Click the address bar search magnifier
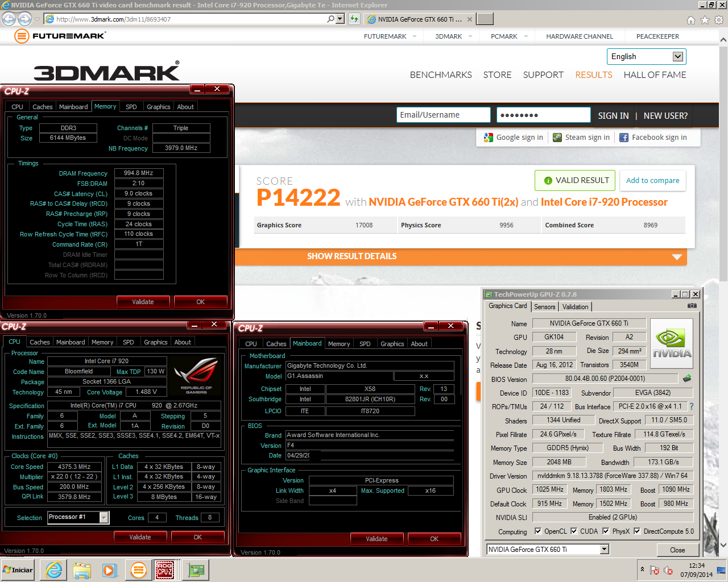Image resolution: width=728 pixels, height=582 pixels. (331, 19)
